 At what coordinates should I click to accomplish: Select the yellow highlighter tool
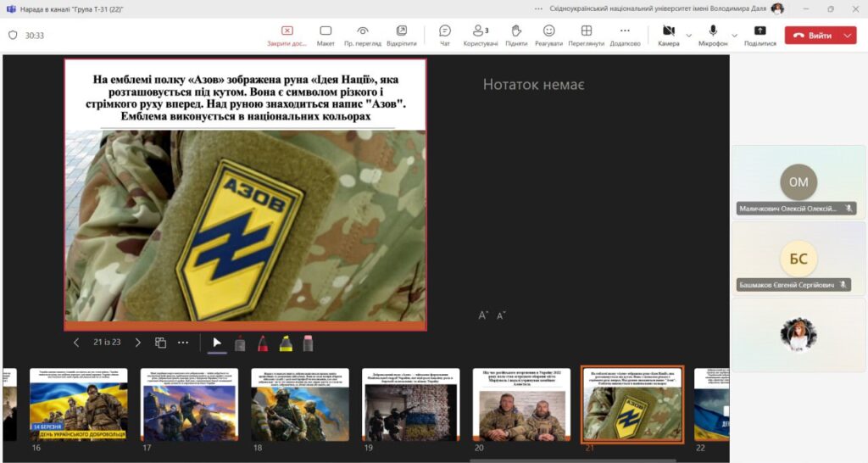[x=286, y=343]
